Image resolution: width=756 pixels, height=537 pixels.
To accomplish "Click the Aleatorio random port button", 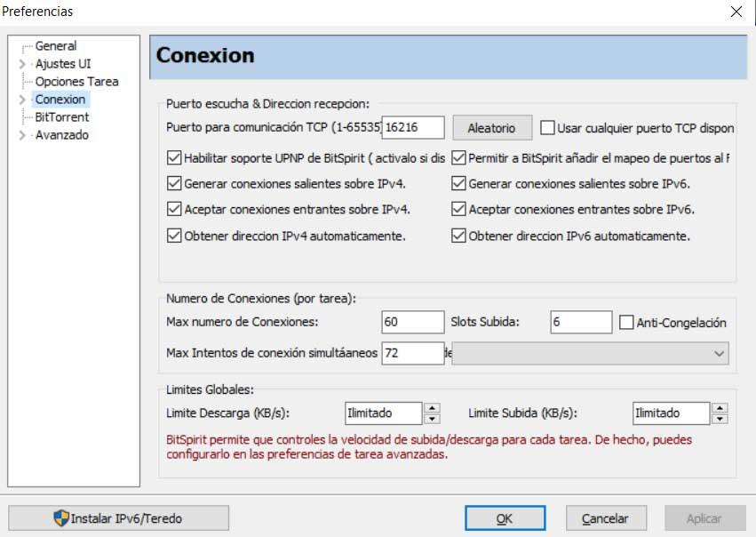I will [x=492, y=128].
